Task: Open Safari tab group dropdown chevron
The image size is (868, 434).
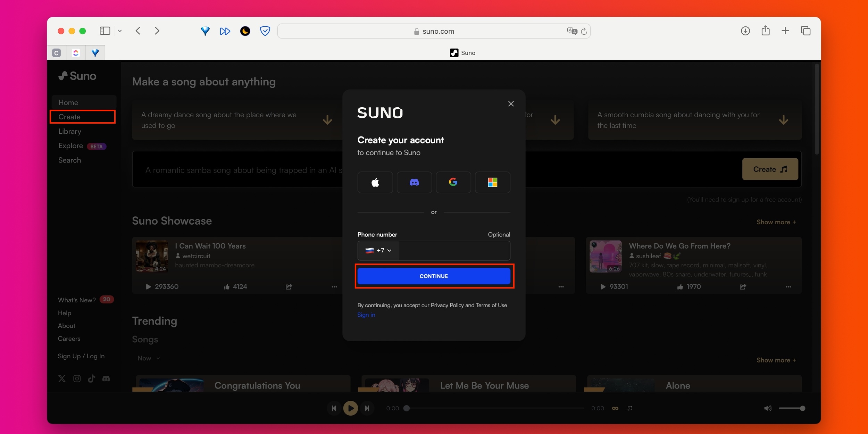Action: point(119,31)
